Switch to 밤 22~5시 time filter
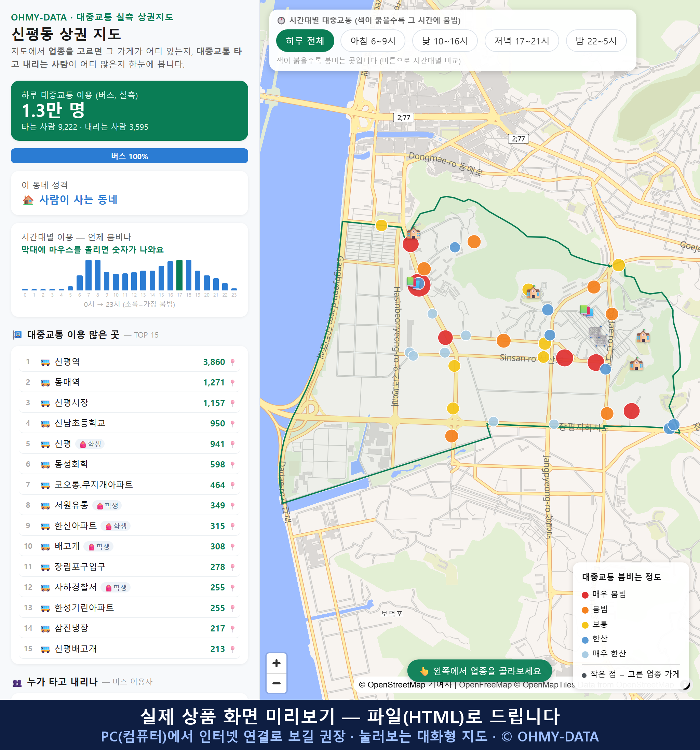Image resolution: width=700 pixels, height=750 pixels. 596,41
